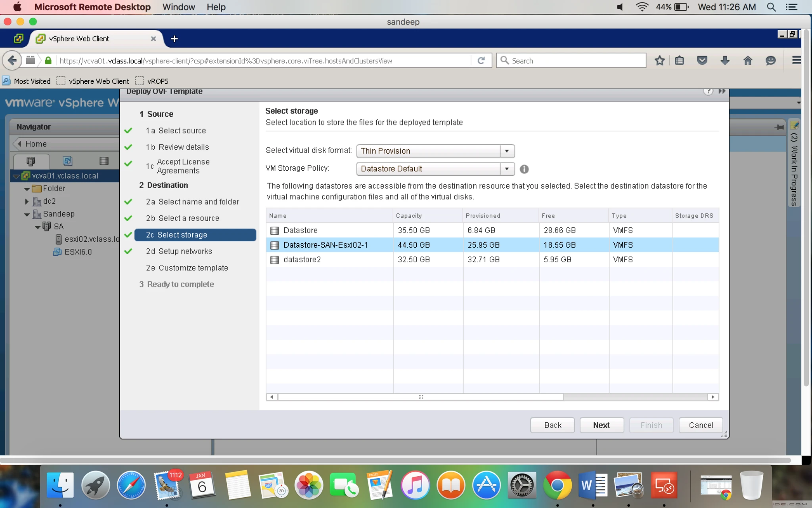This screenshot has width=812, height=508.
Task: Click the Pocket icon in Firefox toolbar
Action: point(702,60)
